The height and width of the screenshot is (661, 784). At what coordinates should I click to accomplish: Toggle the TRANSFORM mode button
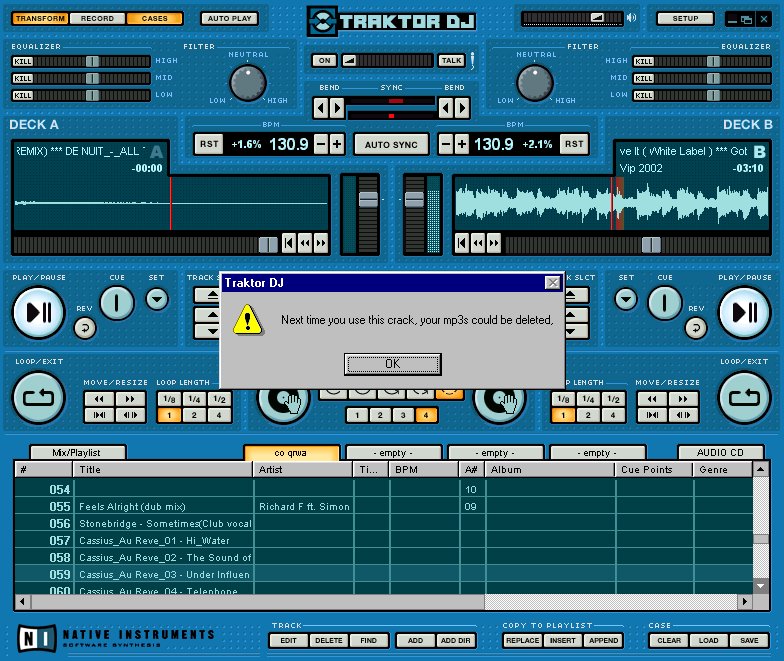[x=40, y=18]
